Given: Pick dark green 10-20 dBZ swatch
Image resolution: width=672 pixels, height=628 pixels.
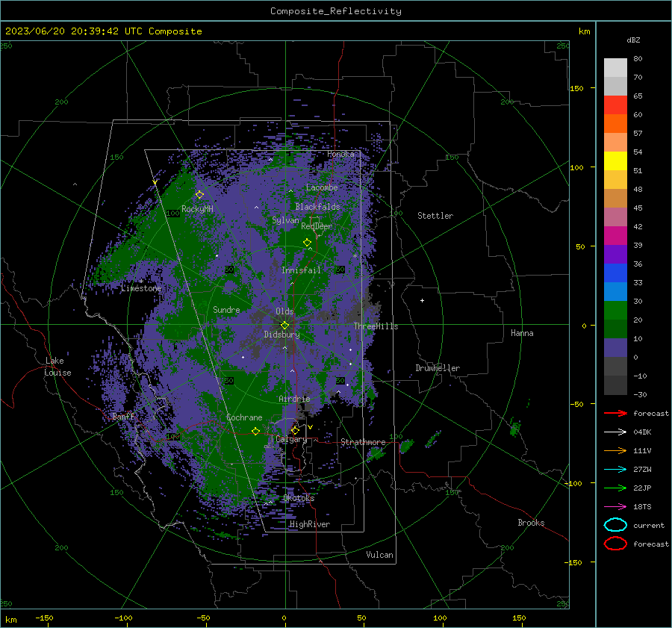Looking at the screenshot, I should pyautogui.click(x=615, y=329).
